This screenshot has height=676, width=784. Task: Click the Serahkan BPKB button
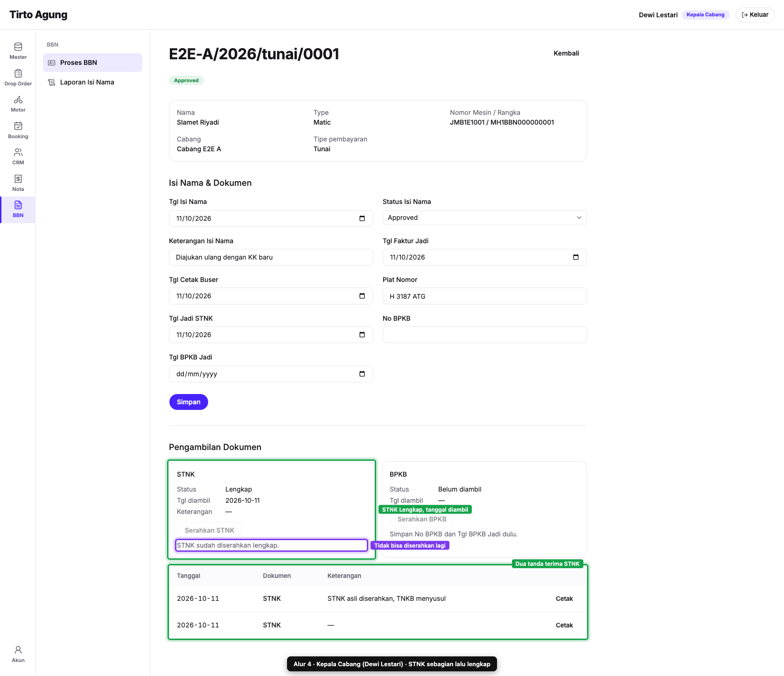click(422, 519)
